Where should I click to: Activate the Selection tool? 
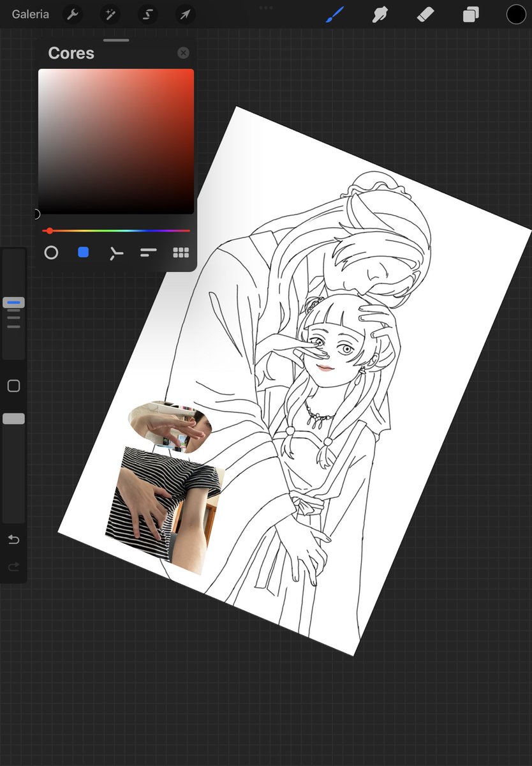point(148,14)
